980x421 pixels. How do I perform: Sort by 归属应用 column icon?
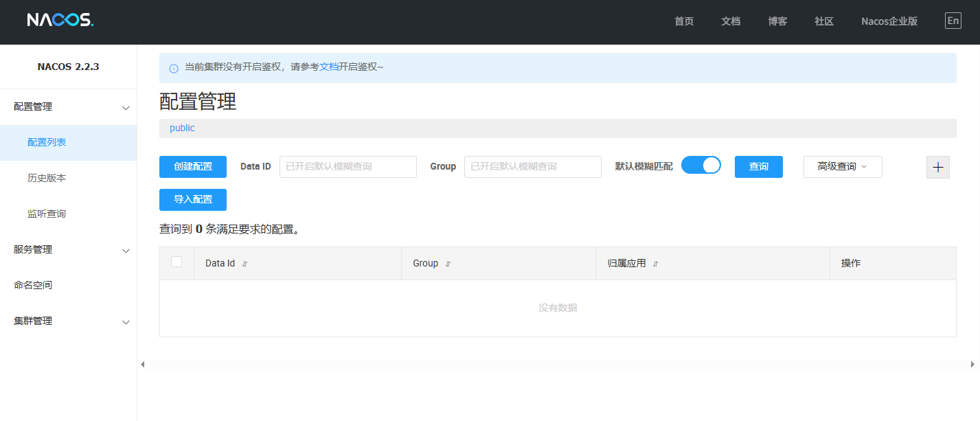655,264
